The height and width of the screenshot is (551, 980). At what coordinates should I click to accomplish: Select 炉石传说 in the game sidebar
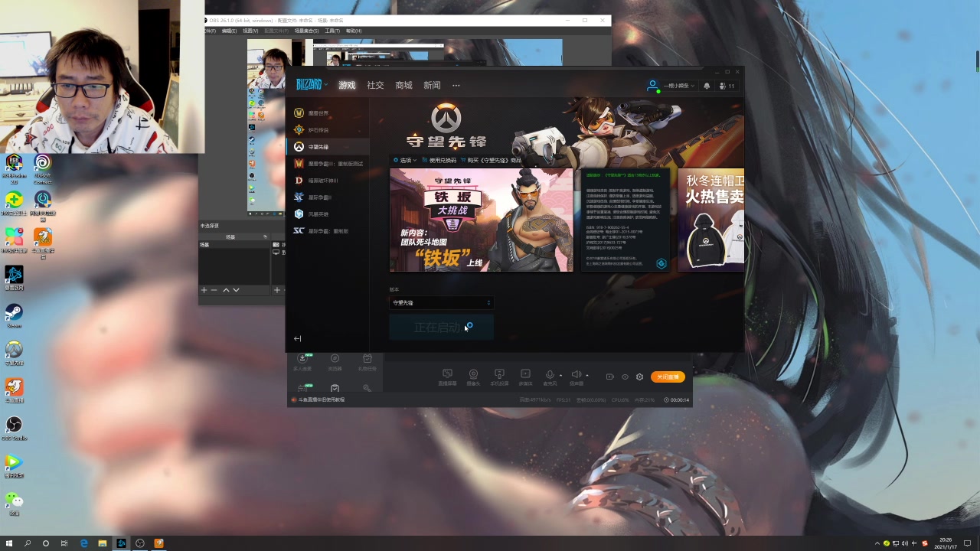328,130
